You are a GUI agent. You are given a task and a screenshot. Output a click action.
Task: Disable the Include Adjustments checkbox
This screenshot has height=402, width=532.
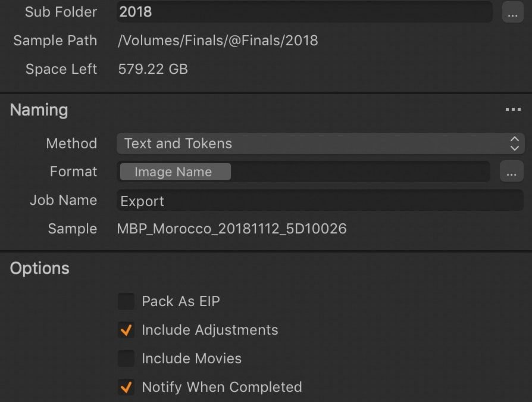click(126, 330)
